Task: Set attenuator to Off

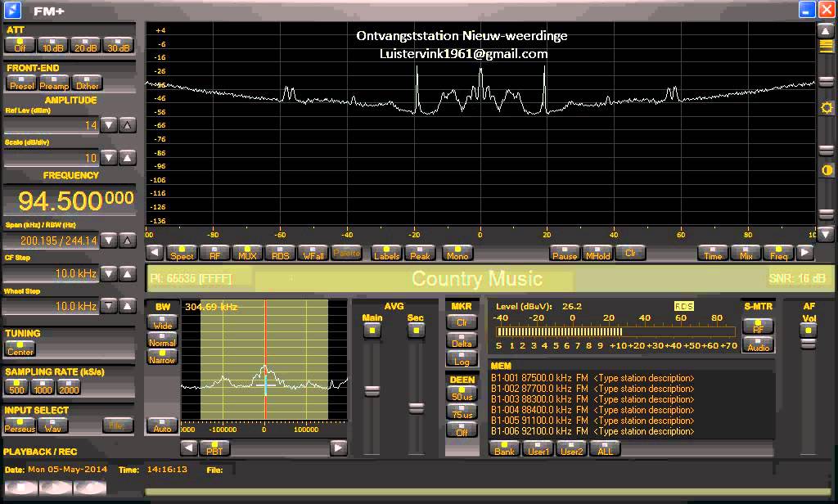Action: [20, 46]
